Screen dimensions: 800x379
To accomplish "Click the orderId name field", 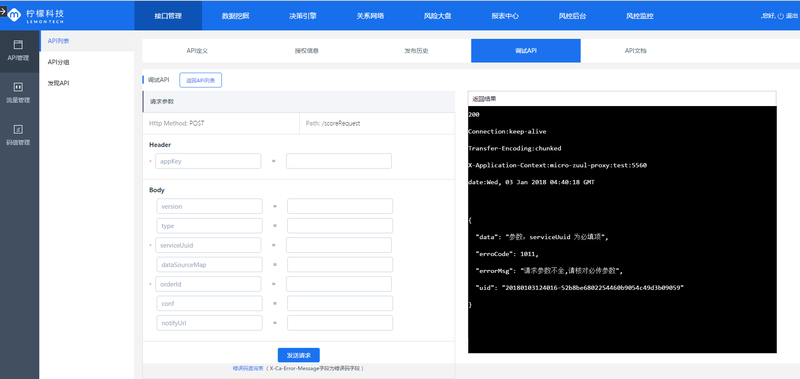I will click(x=208, y=284).
